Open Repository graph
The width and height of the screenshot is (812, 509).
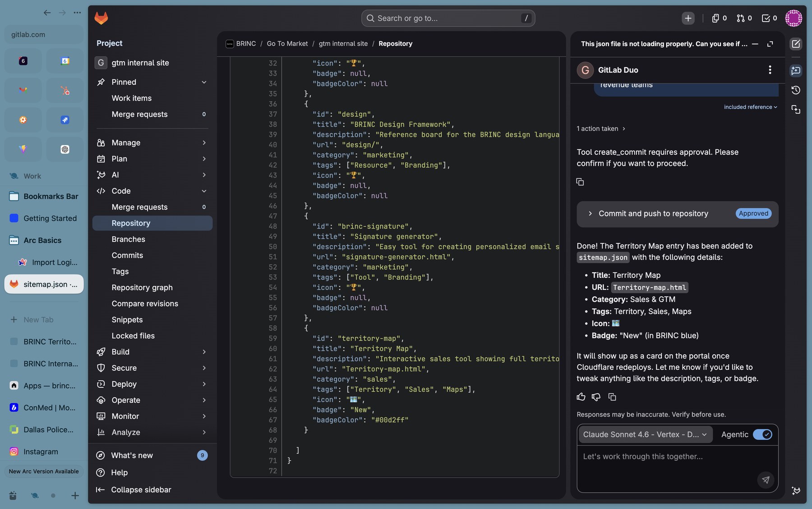152,288
